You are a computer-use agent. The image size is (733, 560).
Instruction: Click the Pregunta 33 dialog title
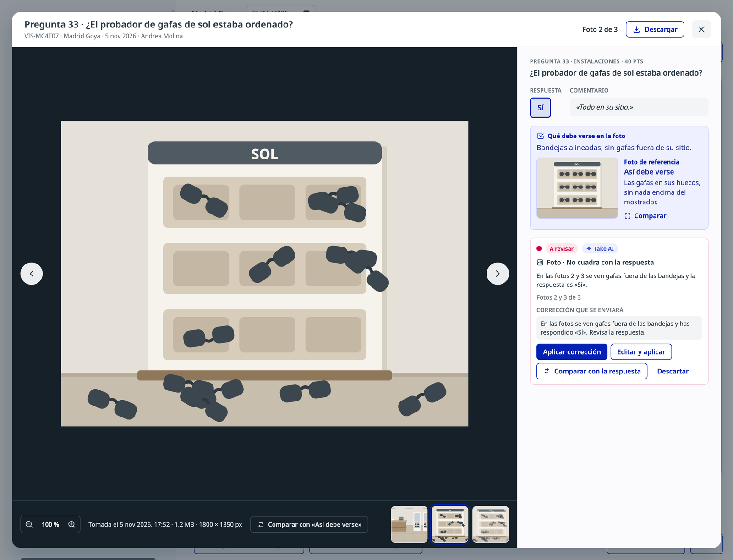tap(159, 24)
